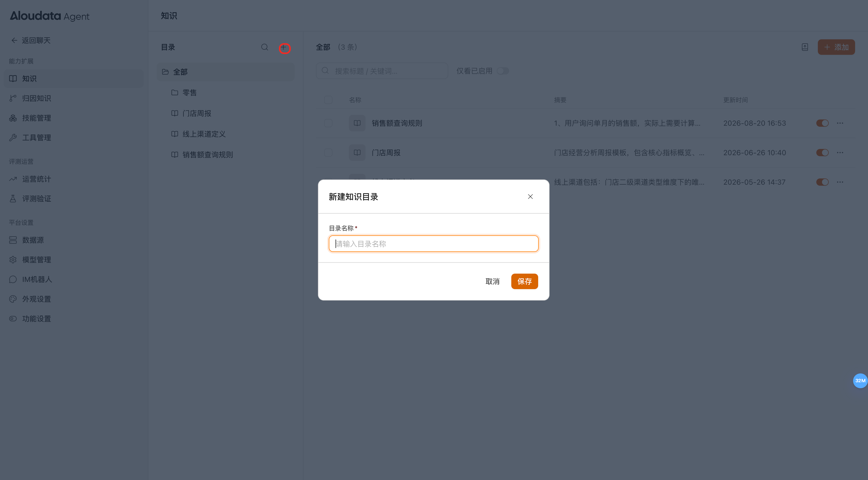Click the 功能设置 toggle icon

13,319
